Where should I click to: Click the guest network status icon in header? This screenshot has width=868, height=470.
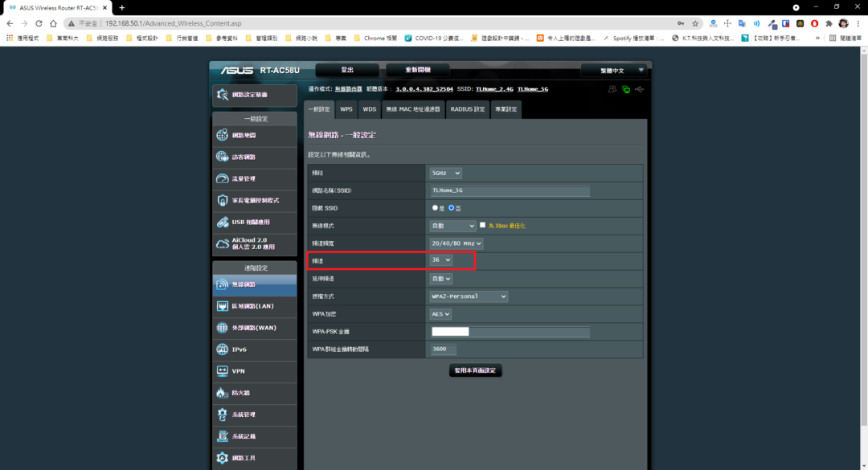point(612,89)
